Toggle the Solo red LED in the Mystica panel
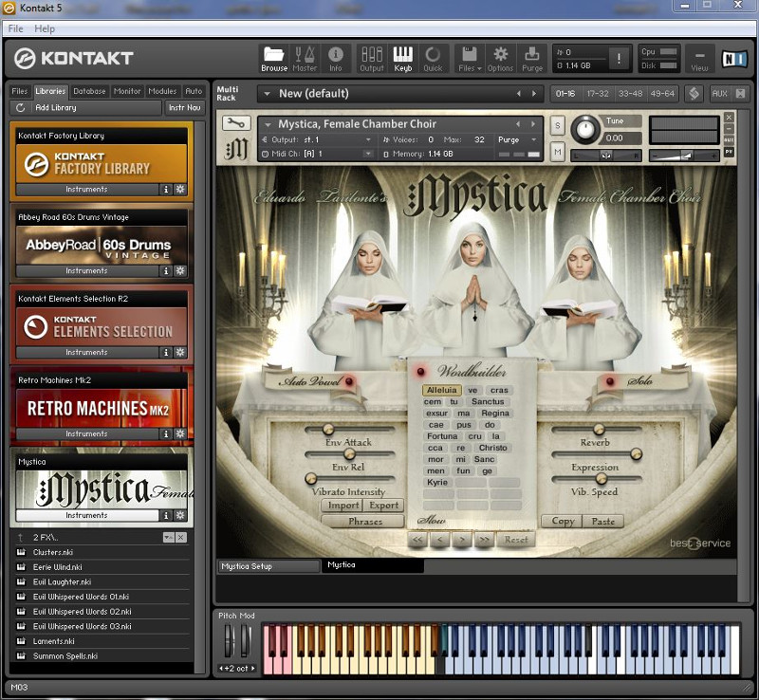 610,381
